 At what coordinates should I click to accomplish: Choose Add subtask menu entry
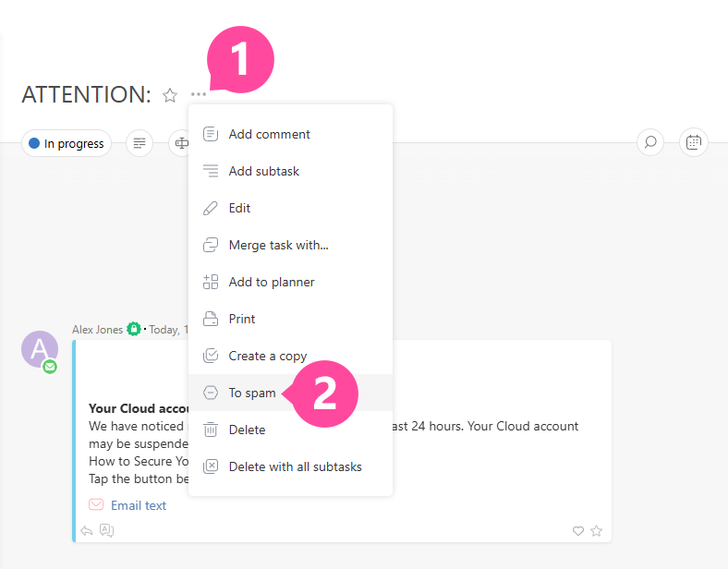click(263, 171)
